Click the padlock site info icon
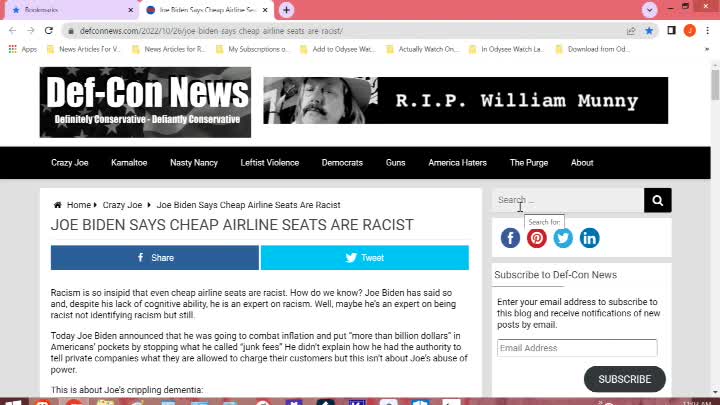Image resolution: width=720 pixels, height=405 pixels. (71, 31)
